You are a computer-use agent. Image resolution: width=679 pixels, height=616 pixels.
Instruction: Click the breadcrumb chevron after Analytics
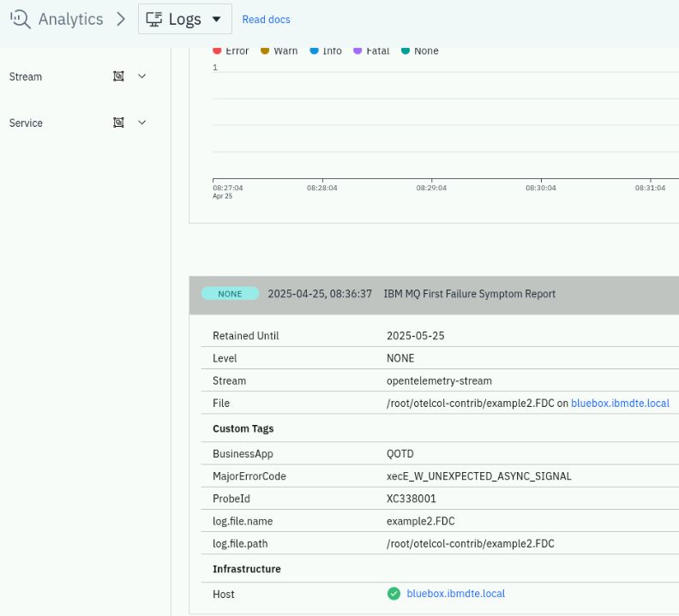[x=121, y=19]
